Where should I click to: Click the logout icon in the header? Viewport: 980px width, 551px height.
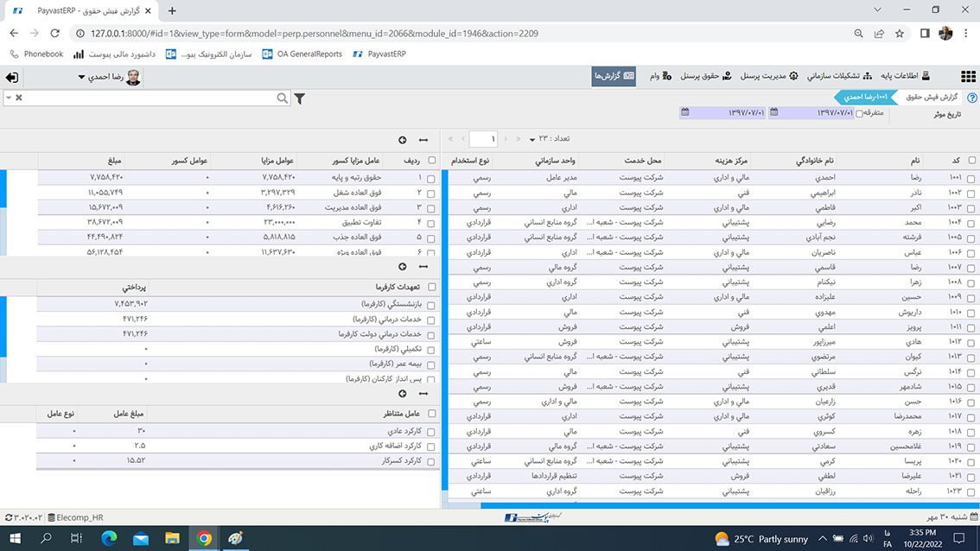pyautogui.click(x=11, y=77)
